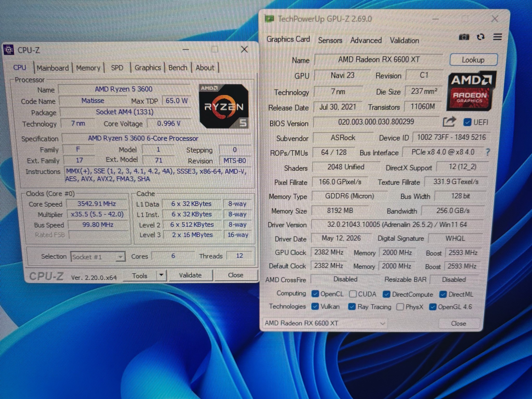Click the Lookup button in GPU-Z
Screen dimensions: 532x399
tap(473, 60)
